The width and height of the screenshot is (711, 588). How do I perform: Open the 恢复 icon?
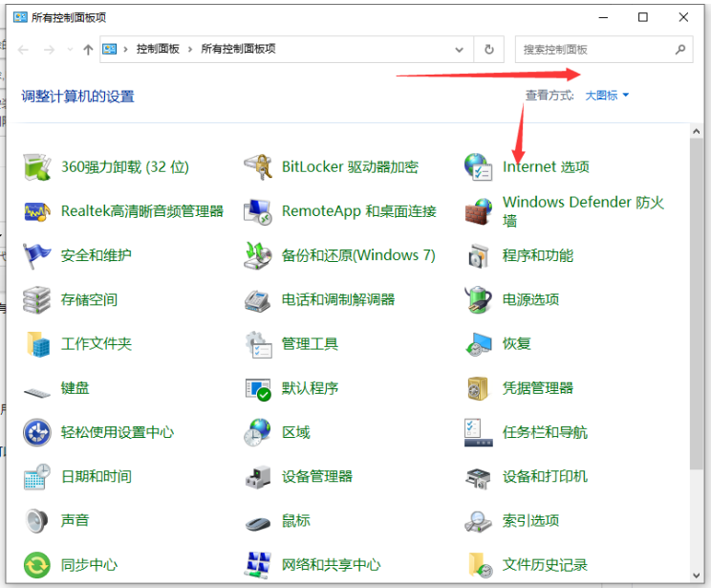click(479, 344)
